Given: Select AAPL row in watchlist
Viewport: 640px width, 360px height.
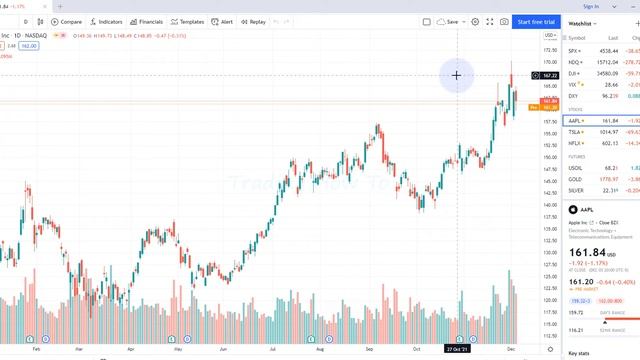Looking at the screenshot, I should tap(602, 121).
